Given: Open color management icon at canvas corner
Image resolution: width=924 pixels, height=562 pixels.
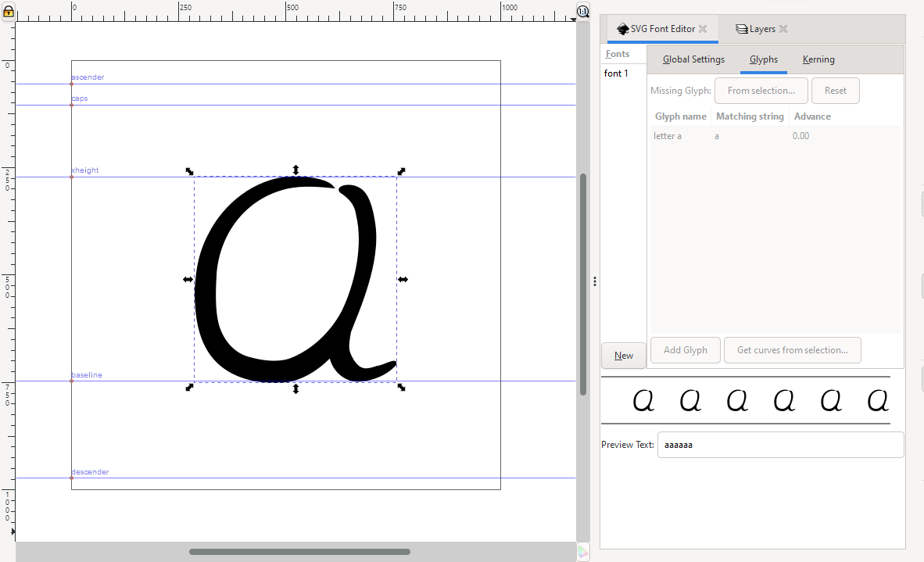Looking at the screenshot, I should (x=583, y=552).
